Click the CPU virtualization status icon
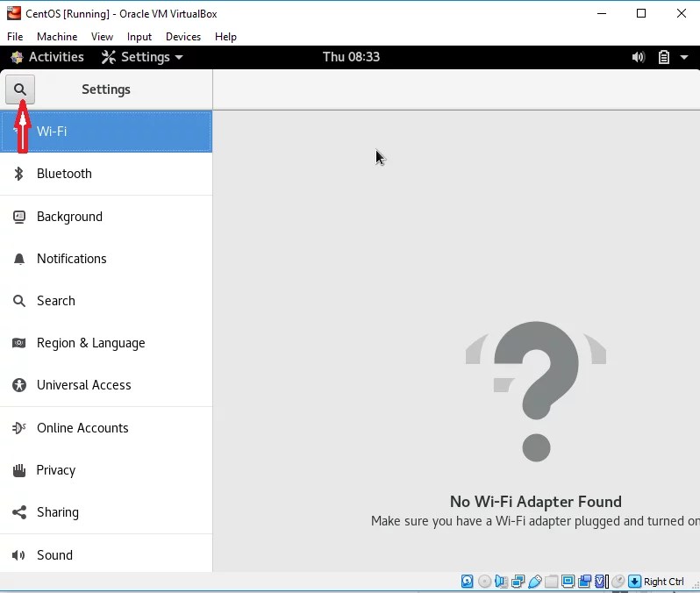This screenshot has width=700, height=593. 602,581
